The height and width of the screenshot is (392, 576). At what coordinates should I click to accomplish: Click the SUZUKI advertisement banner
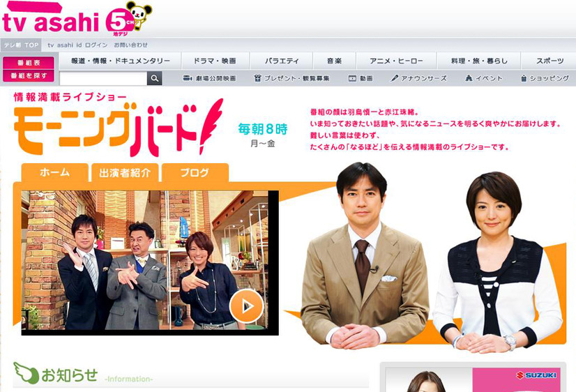474,379
